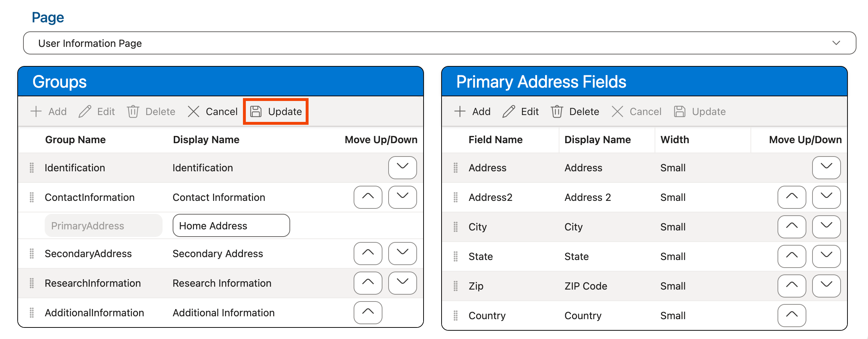Move AdditionalInformation group up with chevron
Screen dimensions: 868x339
point(368,312)
